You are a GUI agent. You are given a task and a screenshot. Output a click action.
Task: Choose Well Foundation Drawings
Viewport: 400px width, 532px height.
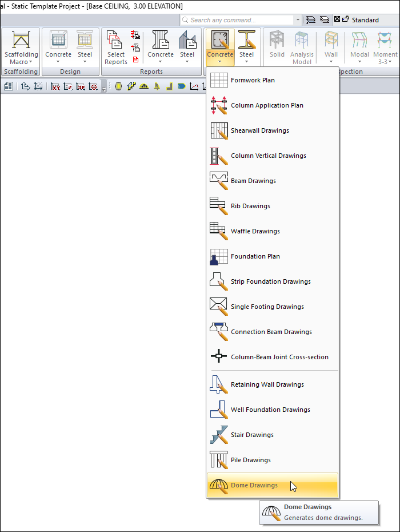pyautogui.click(x=272, y=410)
